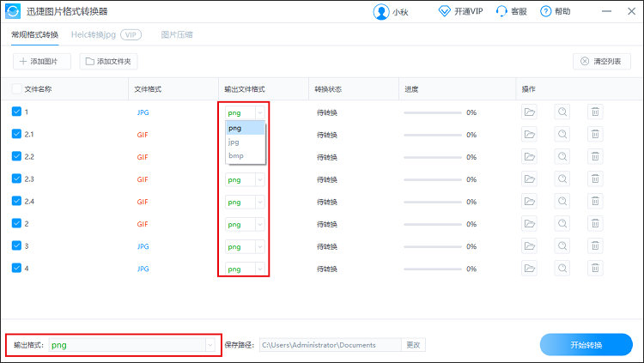Choose bmp in the open dropdown list
Viewport: 644px width, 363px height.
coord(246,155)
